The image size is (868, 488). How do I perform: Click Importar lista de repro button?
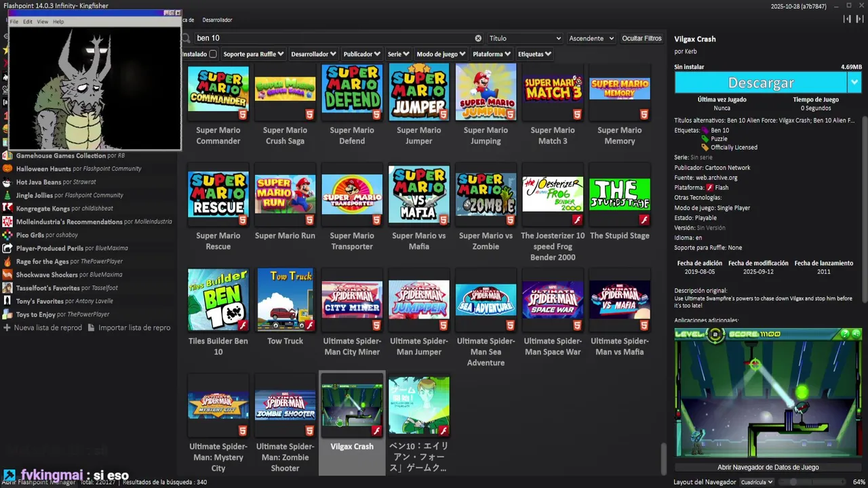(129, 327)
